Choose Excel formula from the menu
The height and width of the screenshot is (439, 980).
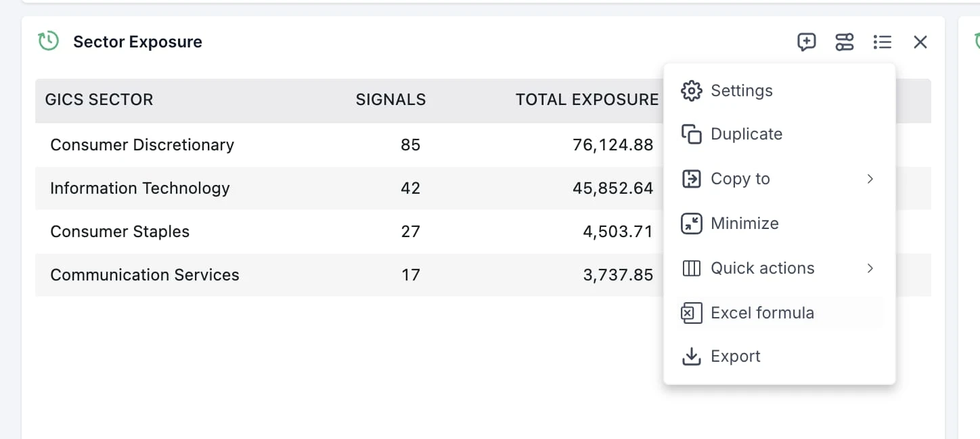click(762, 312)
